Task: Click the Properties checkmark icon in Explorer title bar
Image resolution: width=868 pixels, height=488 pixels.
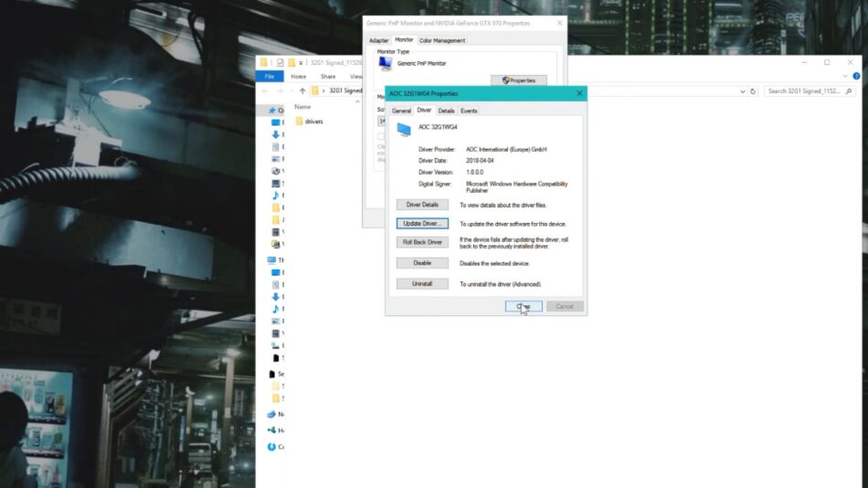Action: pyautogui.click(x=281, y=62)
